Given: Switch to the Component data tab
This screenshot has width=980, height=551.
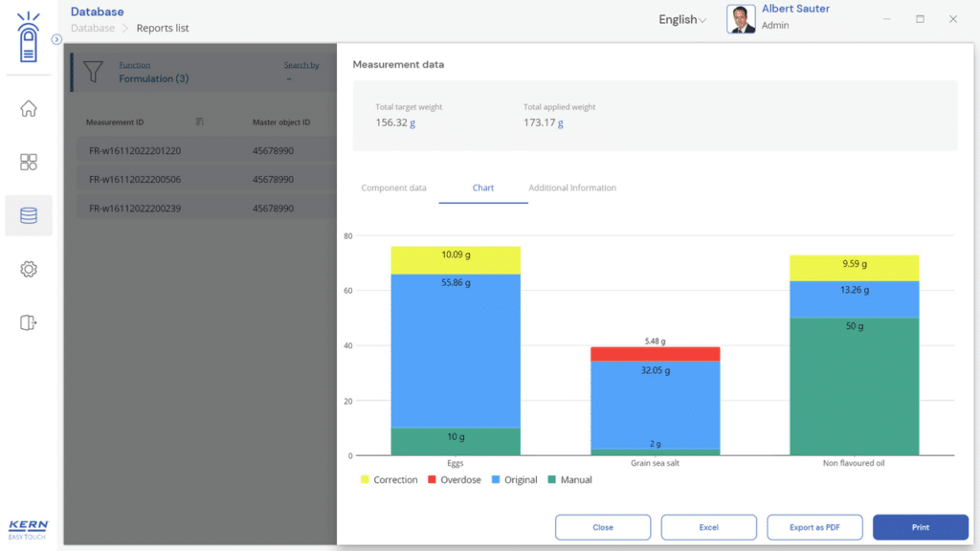Looking at the screenshot, I should 393,188.
